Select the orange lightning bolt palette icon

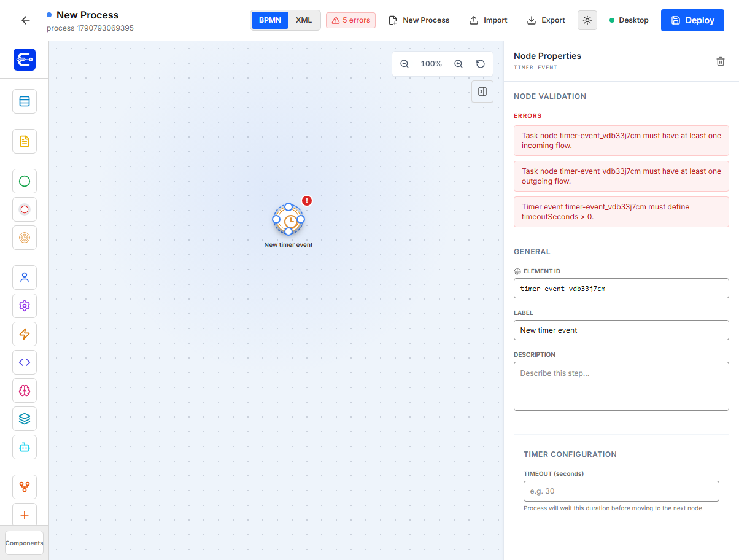click(25, 334)
